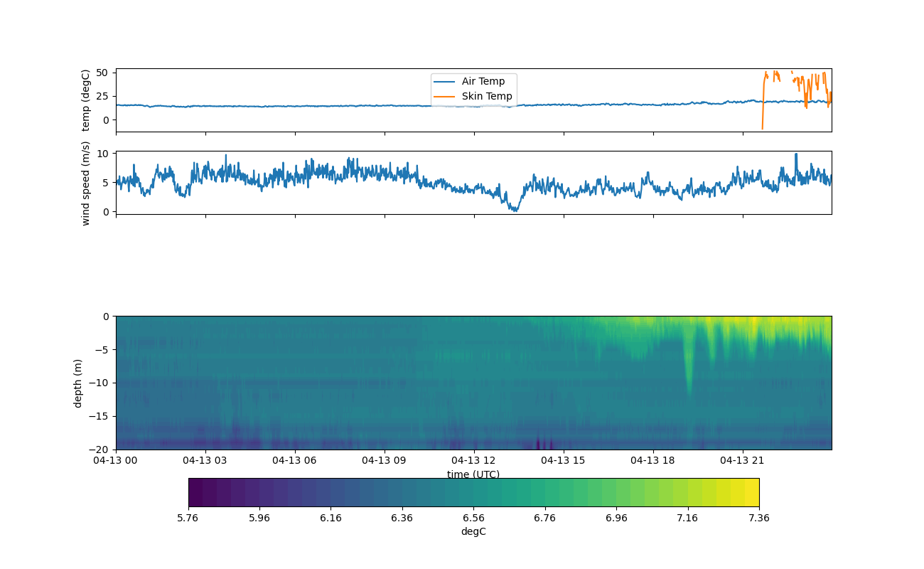Click the degC label below the colorbar

point(473,531)
